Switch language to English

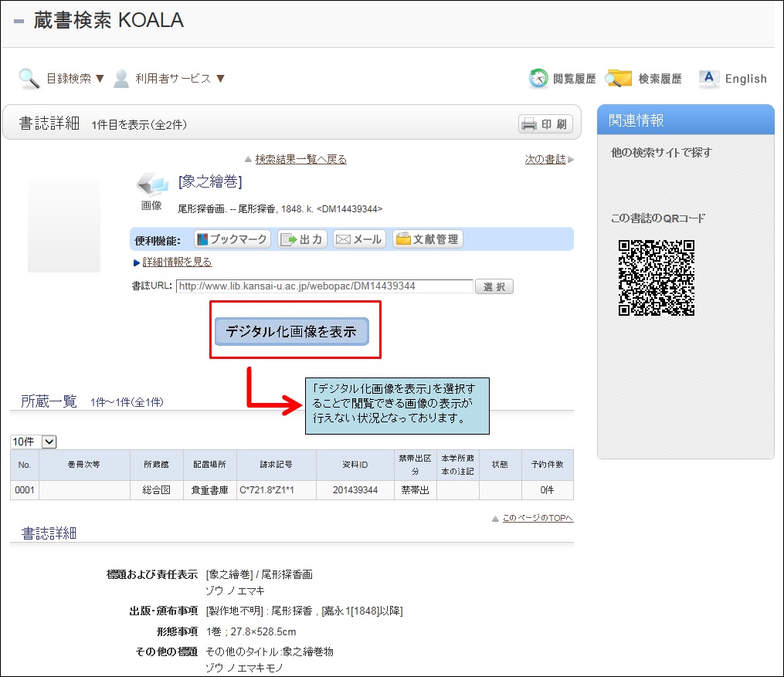pyautogui.click(x=732, y=79)
